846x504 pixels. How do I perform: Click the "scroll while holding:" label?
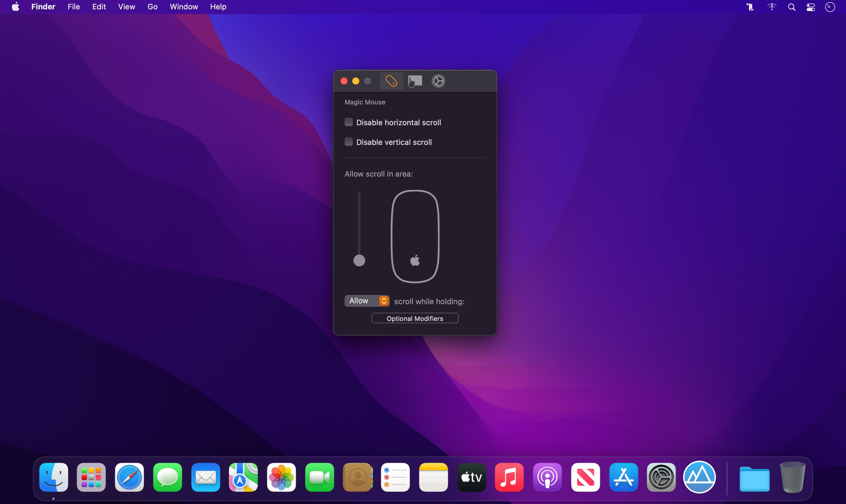[429, 302]
